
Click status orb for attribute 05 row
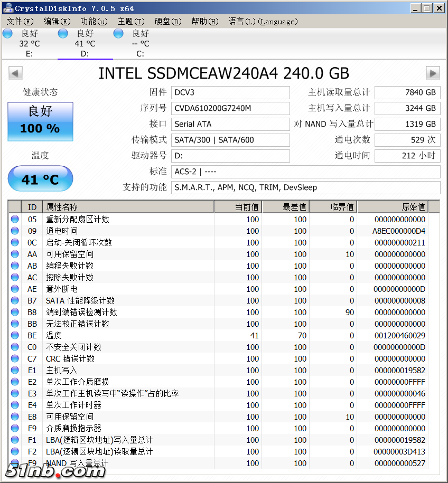(15, 219)
